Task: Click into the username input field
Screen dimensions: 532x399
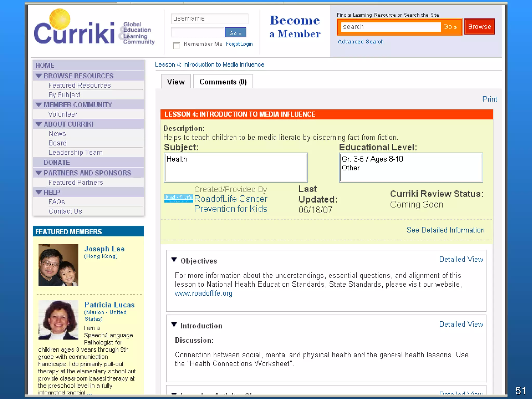Action: pos(209,18)
